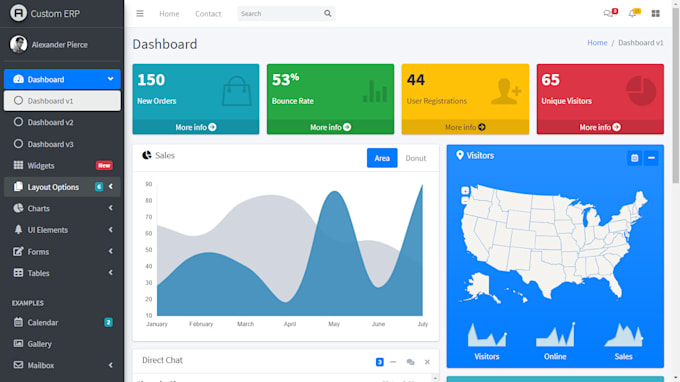Click the search magnifier icon
680x382 pixels.
coord(327,13)
